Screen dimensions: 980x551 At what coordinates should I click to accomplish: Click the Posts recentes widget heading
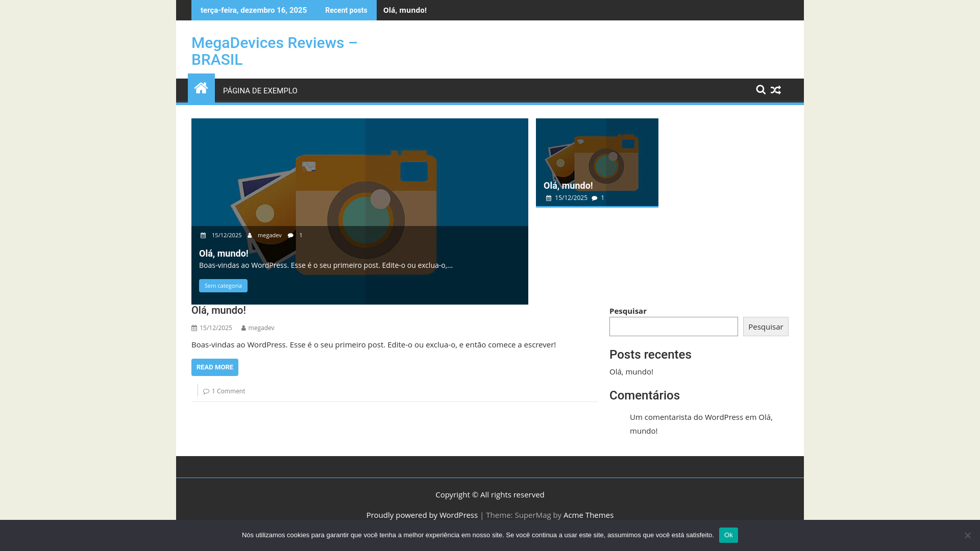point(650,355)
